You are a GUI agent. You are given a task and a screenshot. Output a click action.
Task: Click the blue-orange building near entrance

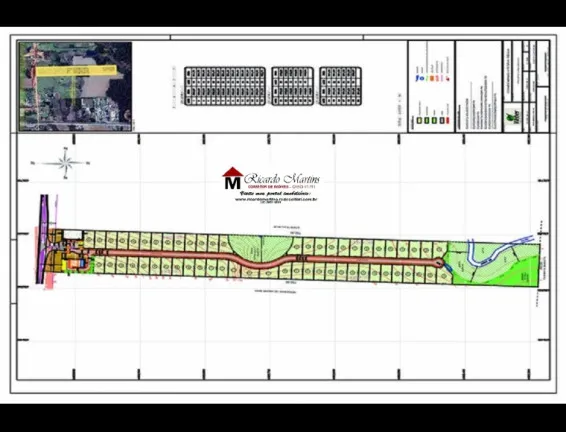(77, 263)
